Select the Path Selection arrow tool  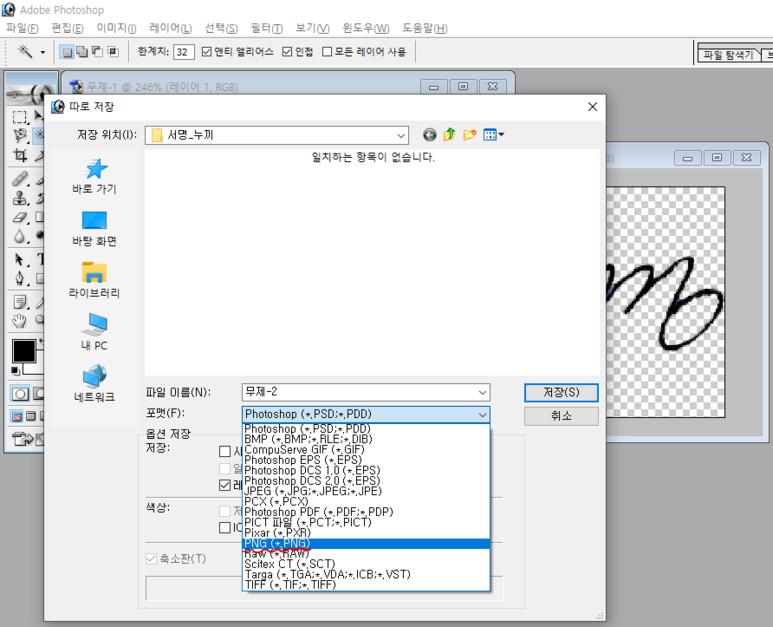[x=20, y=259]
